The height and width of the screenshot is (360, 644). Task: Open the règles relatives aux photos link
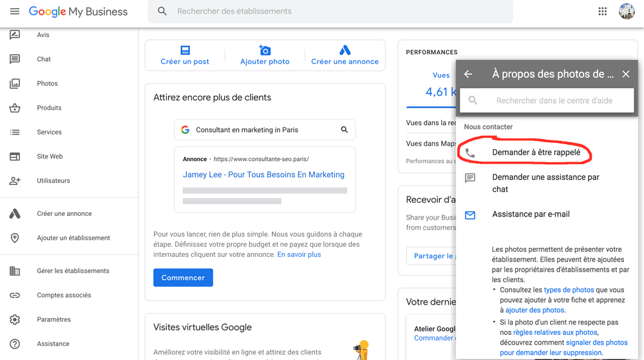(555, 332)
